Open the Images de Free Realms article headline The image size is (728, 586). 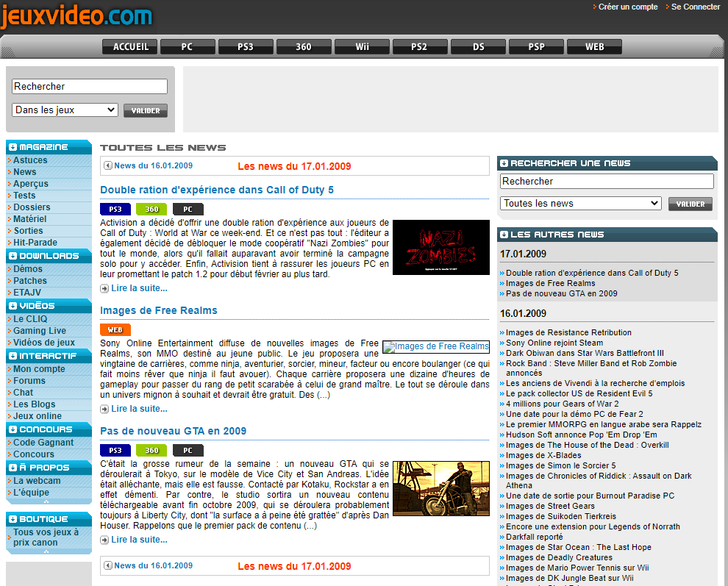[159, 310]
